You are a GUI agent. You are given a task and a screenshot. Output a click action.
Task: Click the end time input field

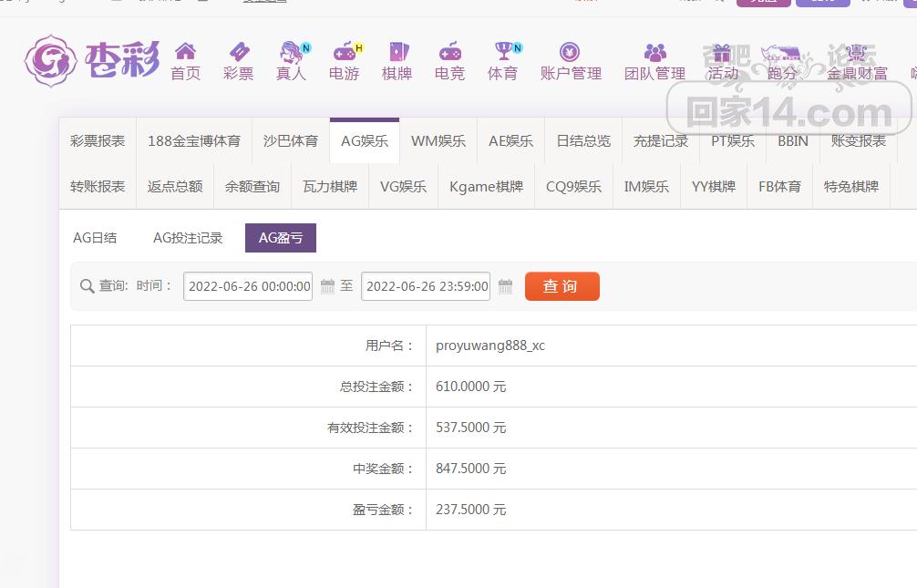coord(426,286)
